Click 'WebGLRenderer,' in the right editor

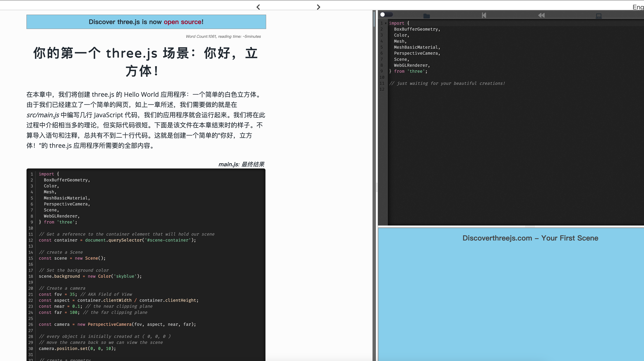coord(412,65)
